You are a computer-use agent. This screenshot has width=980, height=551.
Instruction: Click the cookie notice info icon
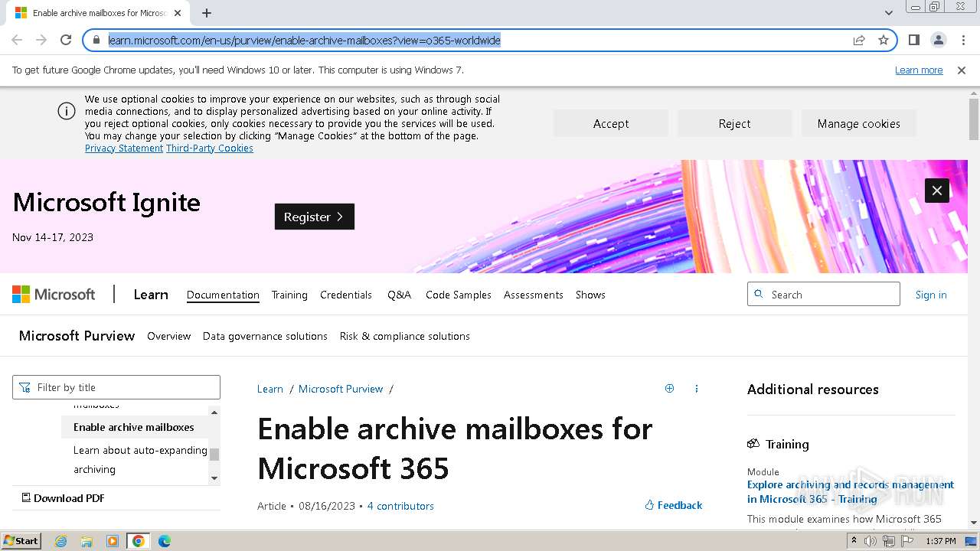pyautogui.click(x=67, y=111)
